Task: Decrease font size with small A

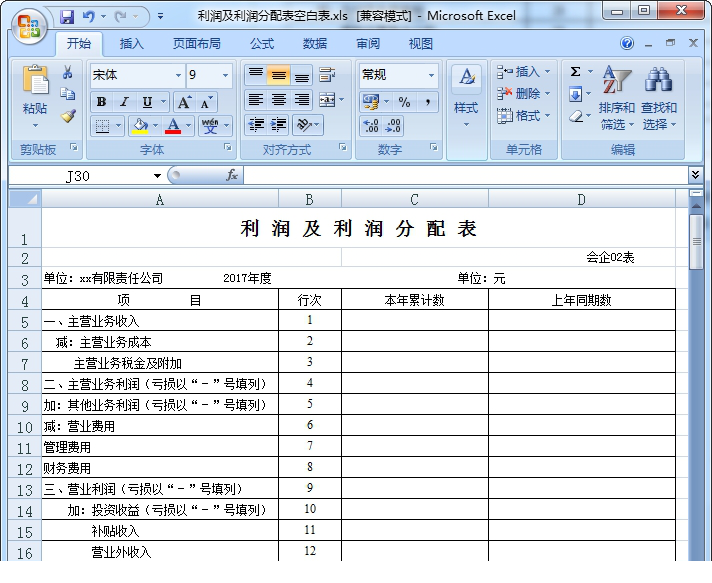Action: click(207, 102)
